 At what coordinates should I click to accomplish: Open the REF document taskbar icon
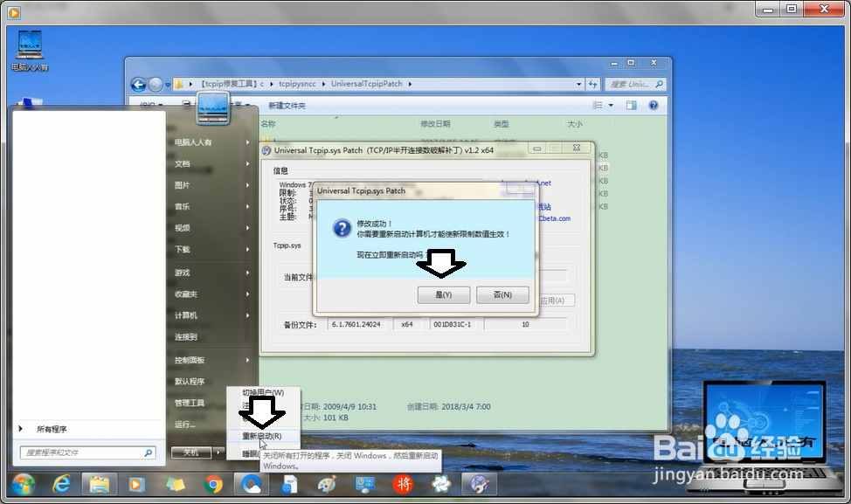(x=289, y=484)
